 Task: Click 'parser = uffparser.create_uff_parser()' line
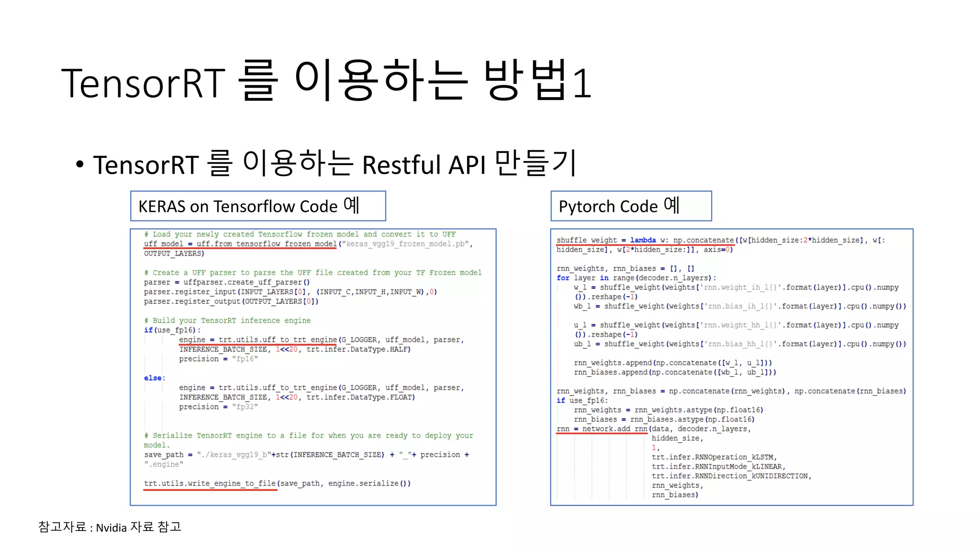[x=227, y=282]
